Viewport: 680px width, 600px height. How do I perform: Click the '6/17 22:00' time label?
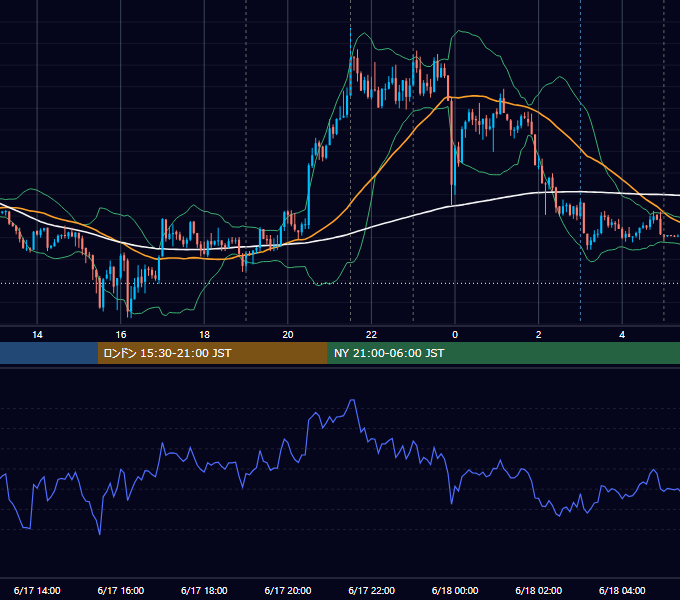click(x=371, y=590)
